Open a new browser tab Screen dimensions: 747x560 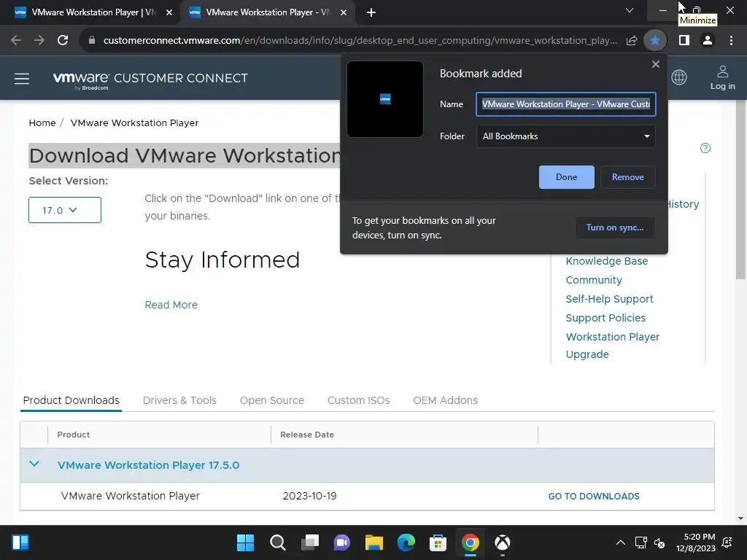click(x=371, y=12)
